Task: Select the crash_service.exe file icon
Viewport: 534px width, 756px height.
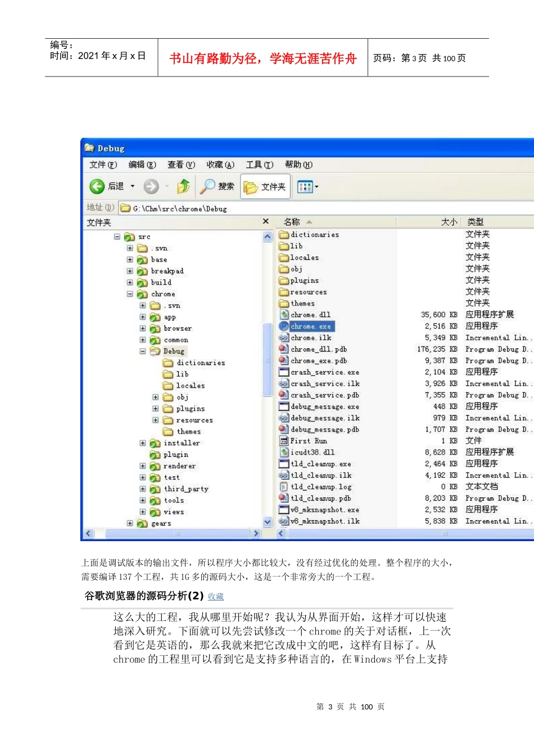Action: [x=284, y=372]
